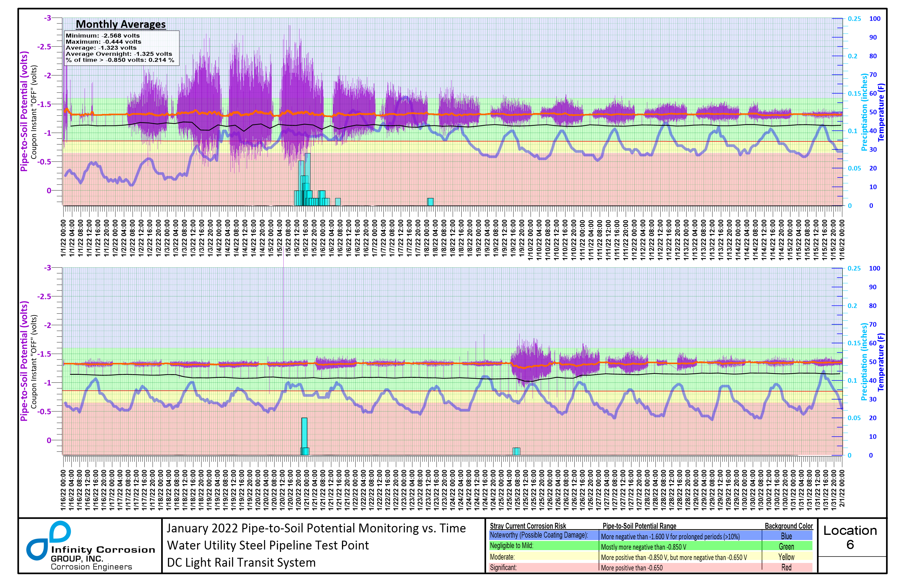This screenshot has height=588, width=908.
Task: Click the Significant risk legend row
Action: tap(503, 568)
